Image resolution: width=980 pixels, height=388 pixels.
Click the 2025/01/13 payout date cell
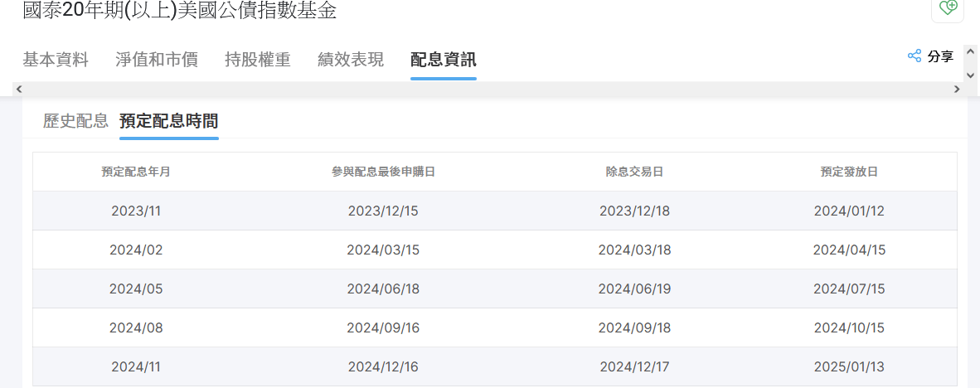click(x=849, y=366)
